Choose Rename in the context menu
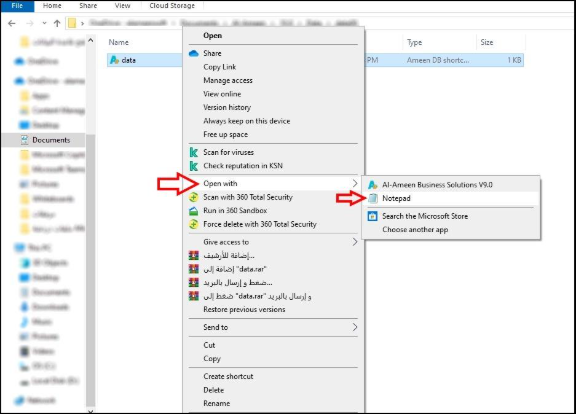 pyautogui.click(x=216, y=403)
